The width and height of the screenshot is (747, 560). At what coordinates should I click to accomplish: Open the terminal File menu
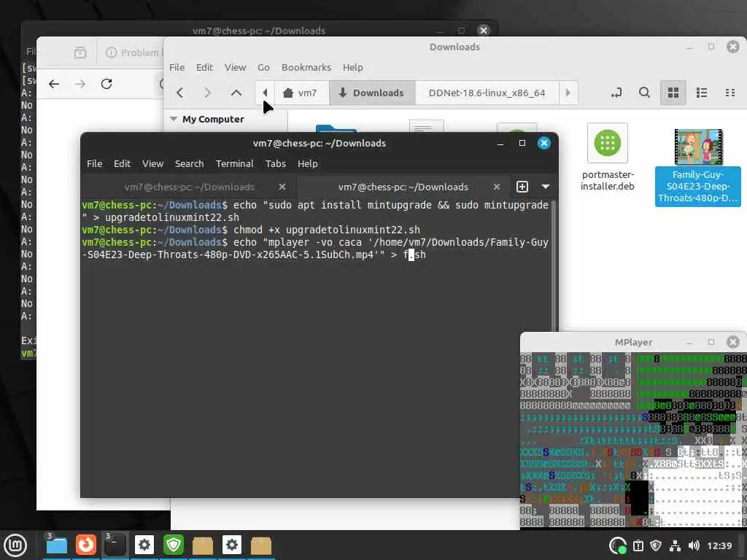(x=94, y=164)
